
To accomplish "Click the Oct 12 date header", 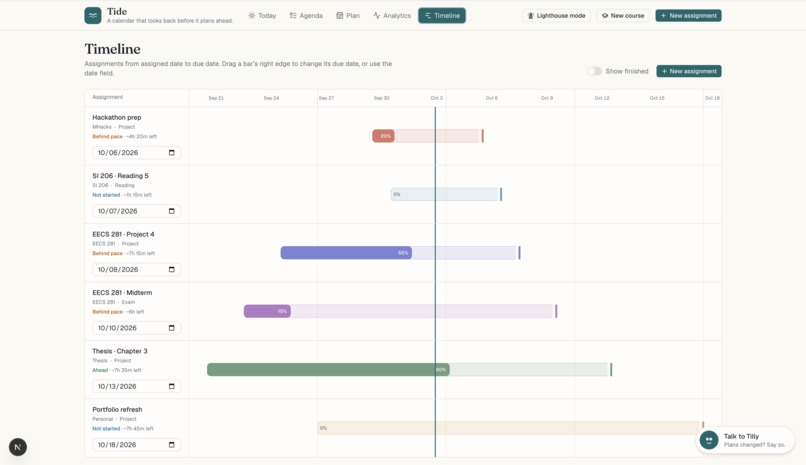I will pyautogui.click(x=602, y=98).
